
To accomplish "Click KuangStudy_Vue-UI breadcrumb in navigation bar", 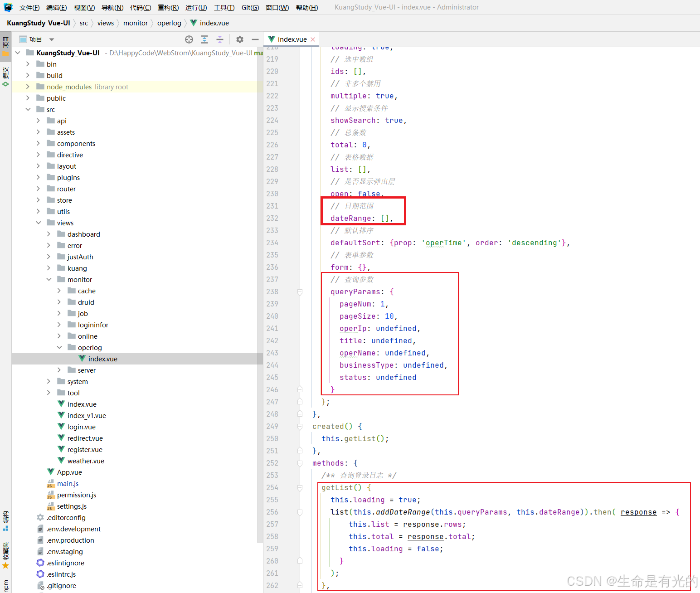I will point(39,23).
